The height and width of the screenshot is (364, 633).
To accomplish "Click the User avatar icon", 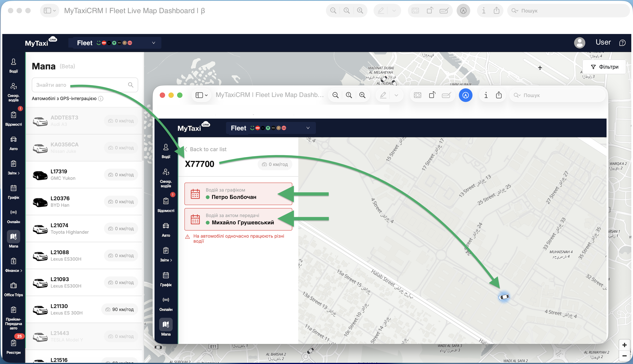I will (579, 43).
